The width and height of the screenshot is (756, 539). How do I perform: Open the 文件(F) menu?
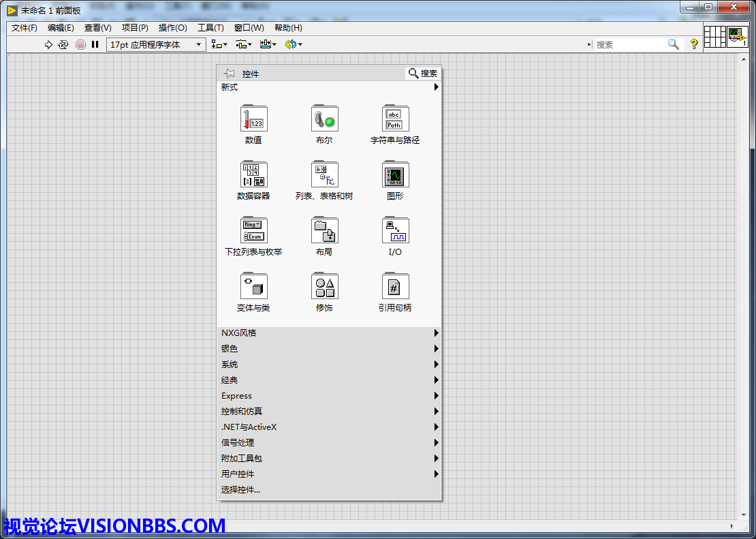coord(25,28)
